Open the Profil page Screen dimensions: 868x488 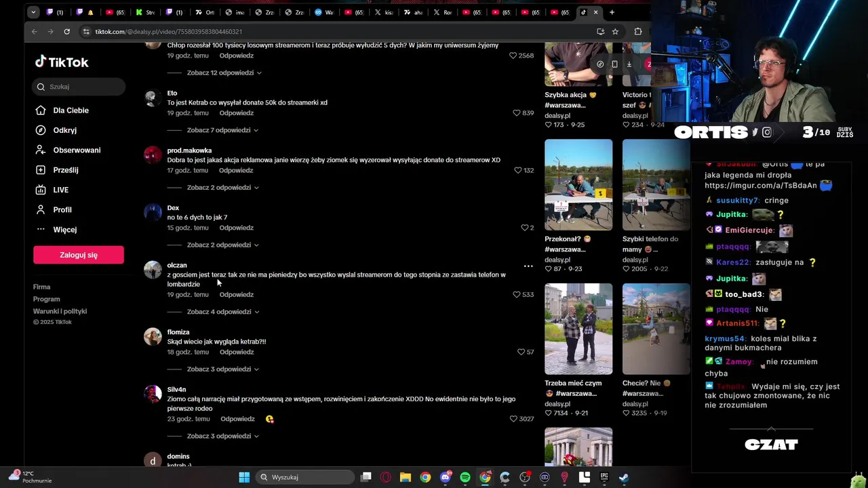point(62,209)
